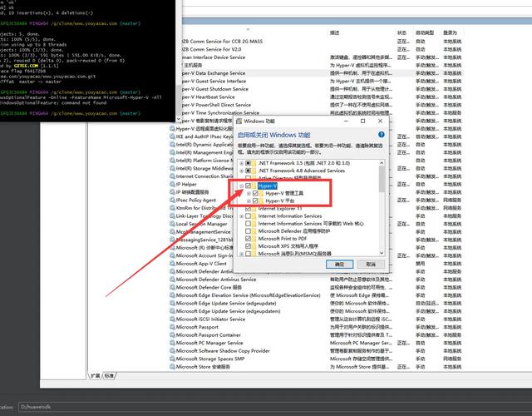Viewport: 532px width, 416px height.
Task: Select Microsoft PC Manager Service icon
Action: 172,343
